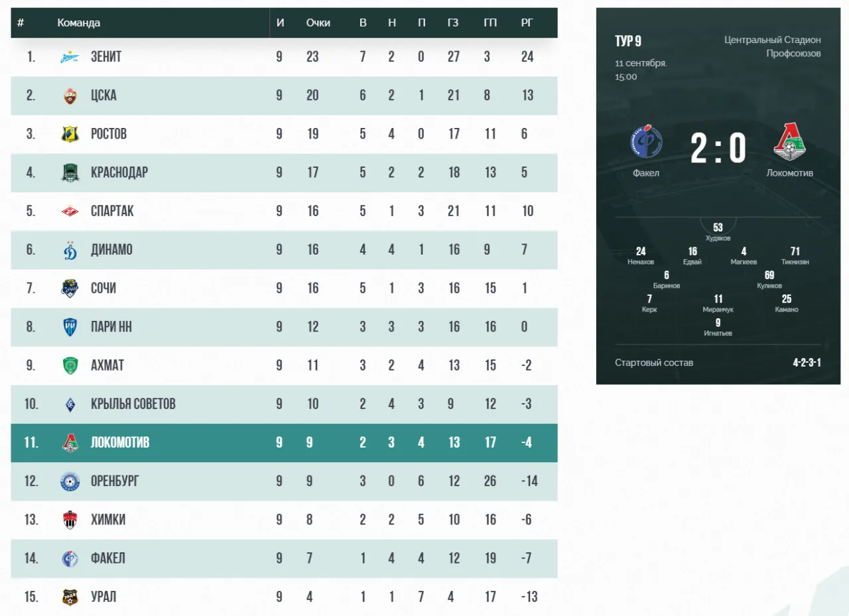Open the ОРЕНБУРГ team link
The width and height of the screenshot is (849, 616).
(x=115, y=481)
